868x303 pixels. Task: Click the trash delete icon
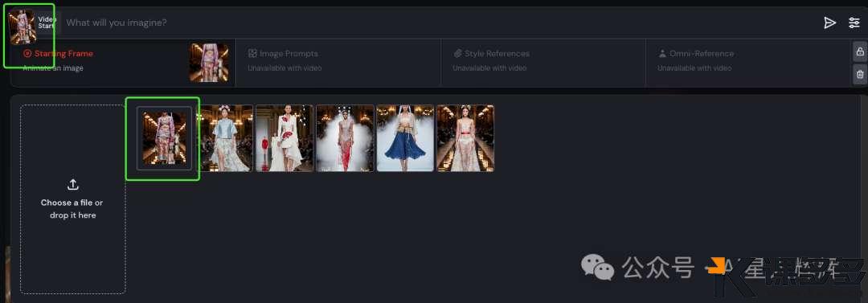click(860, 74)
